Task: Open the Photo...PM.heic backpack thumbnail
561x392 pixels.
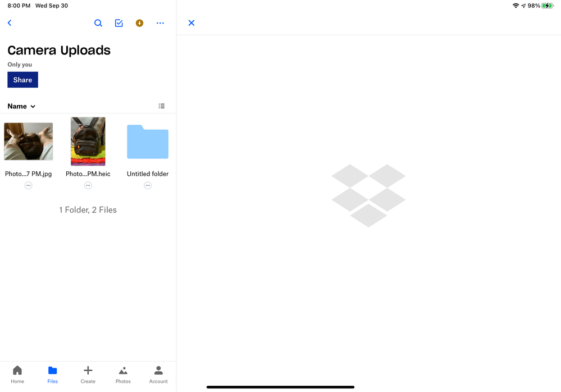Action: pyautogui.click(x=88, y=142)
